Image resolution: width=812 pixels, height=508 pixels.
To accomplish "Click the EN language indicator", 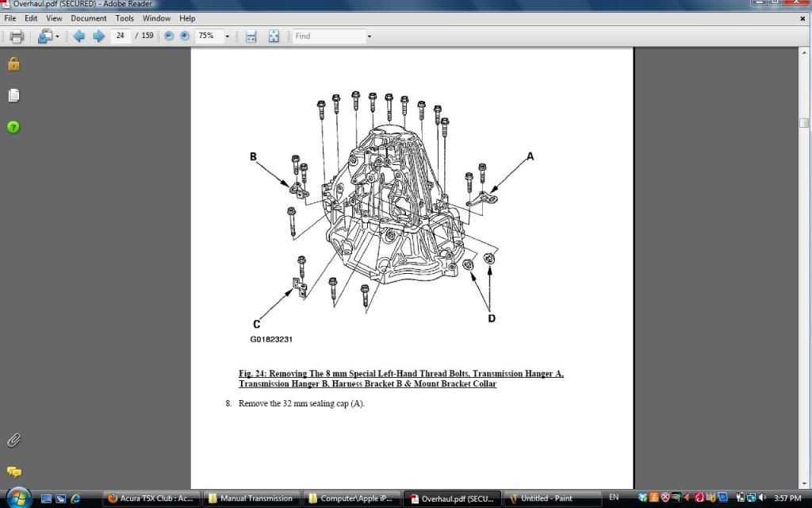I will pos(614,498).
